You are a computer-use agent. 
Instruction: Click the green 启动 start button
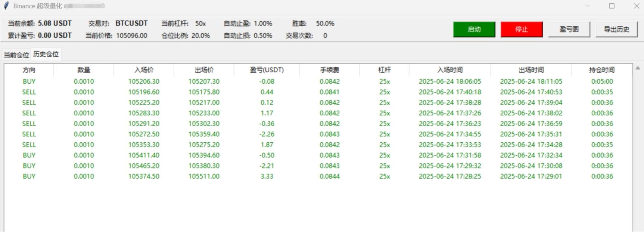(474, 29)
